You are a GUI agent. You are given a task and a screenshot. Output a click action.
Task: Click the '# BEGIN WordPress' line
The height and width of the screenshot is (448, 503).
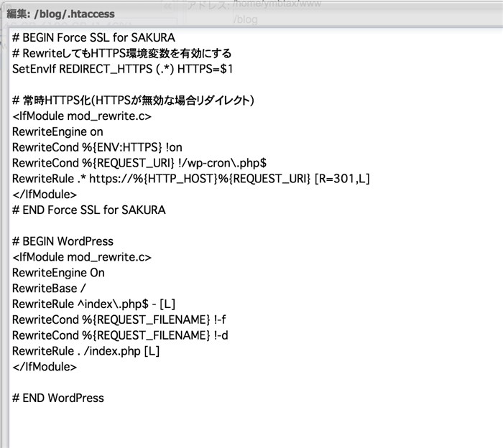(x=63, y=241)
